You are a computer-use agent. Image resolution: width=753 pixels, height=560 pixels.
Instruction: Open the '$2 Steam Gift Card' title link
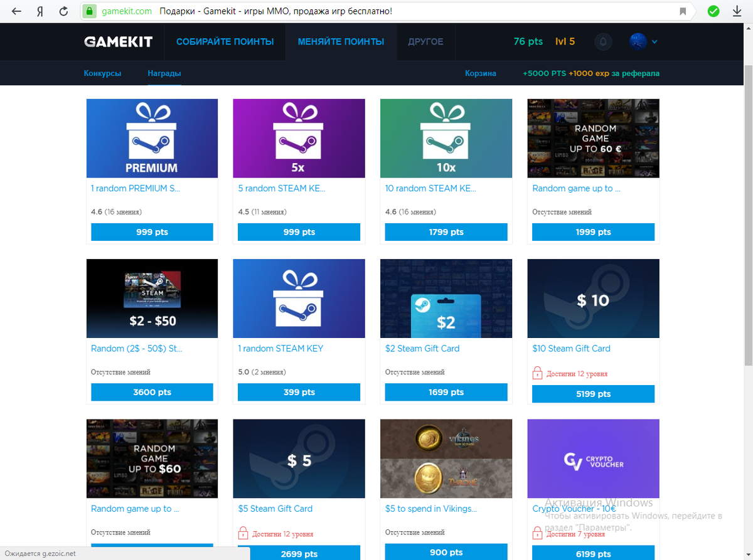coord(422,349)
